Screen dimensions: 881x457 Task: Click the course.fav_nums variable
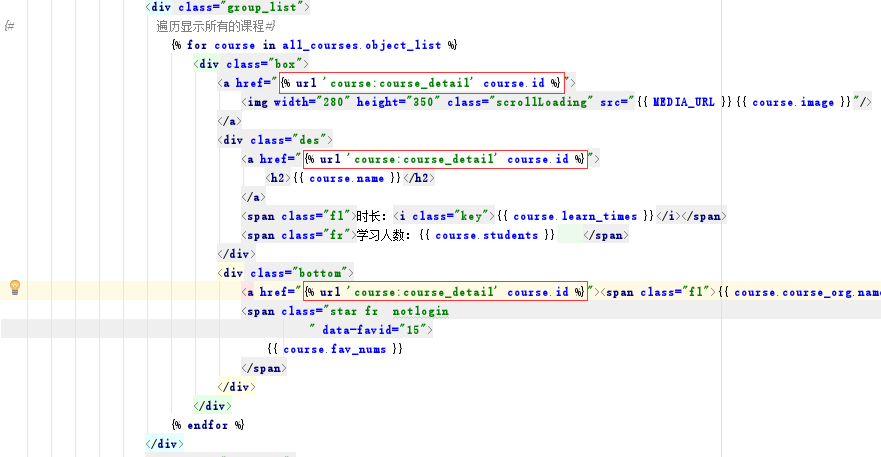[x=334, y=349]
